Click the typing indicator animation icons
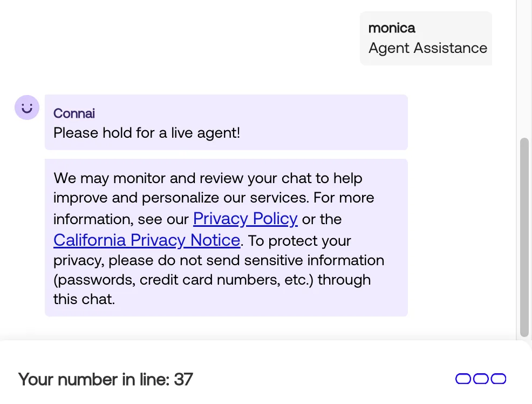This screenshot has height=404, width=532. [480, 379]
